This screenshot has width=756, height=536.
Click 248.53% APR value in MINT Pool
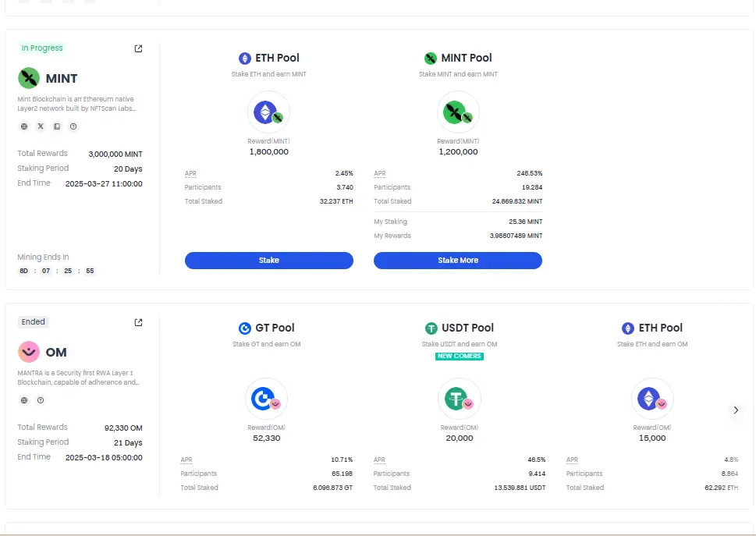530,173
